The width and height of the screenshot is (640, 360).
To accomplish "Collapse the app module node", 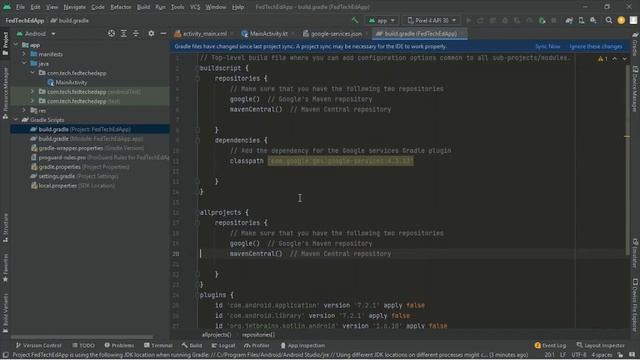I will (16, 45).
